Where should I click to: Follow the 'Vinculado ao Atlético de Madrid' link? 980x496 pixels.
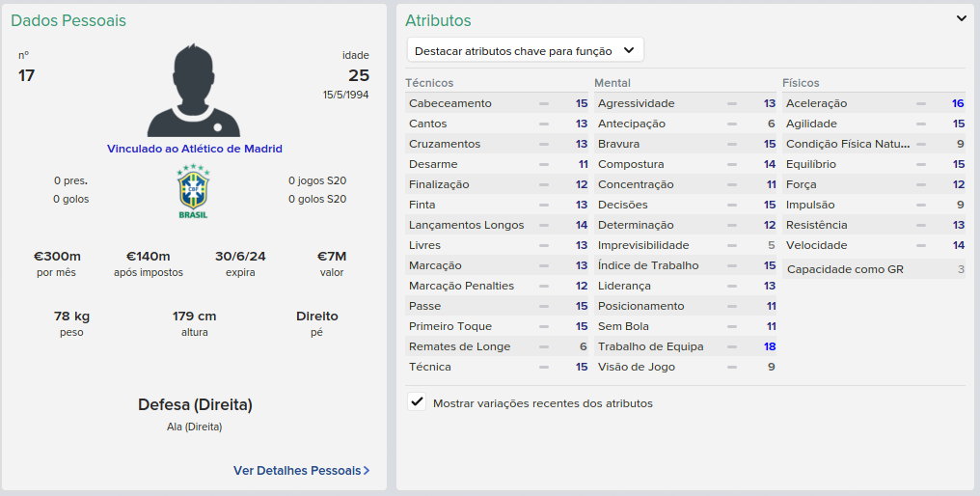point(195,149)
